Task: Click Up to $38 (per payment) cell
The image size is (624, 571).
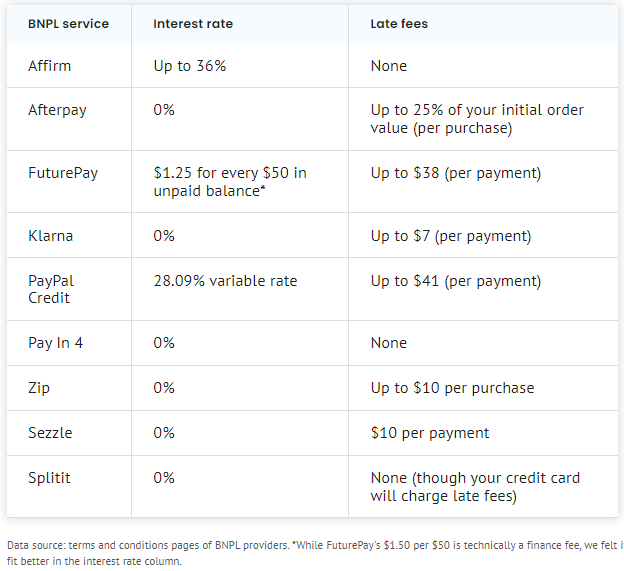Action: point(456,173)
